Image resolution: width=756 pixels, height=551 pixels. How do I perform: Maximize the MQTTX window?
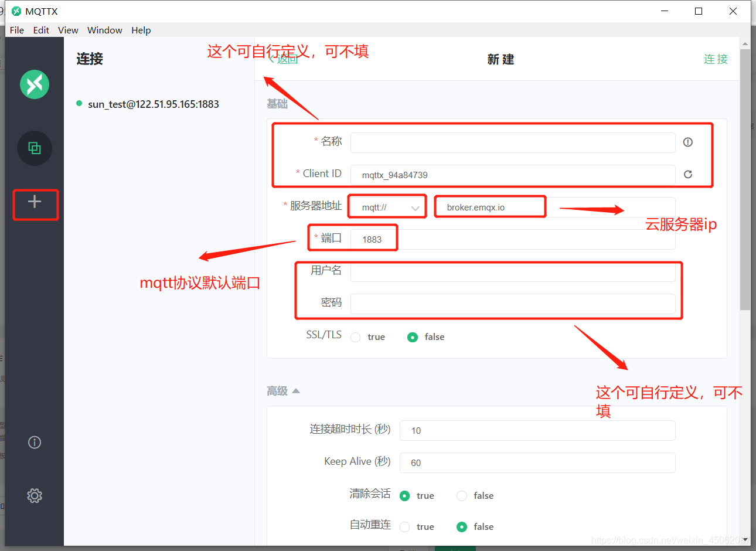(x=699, y=11)
